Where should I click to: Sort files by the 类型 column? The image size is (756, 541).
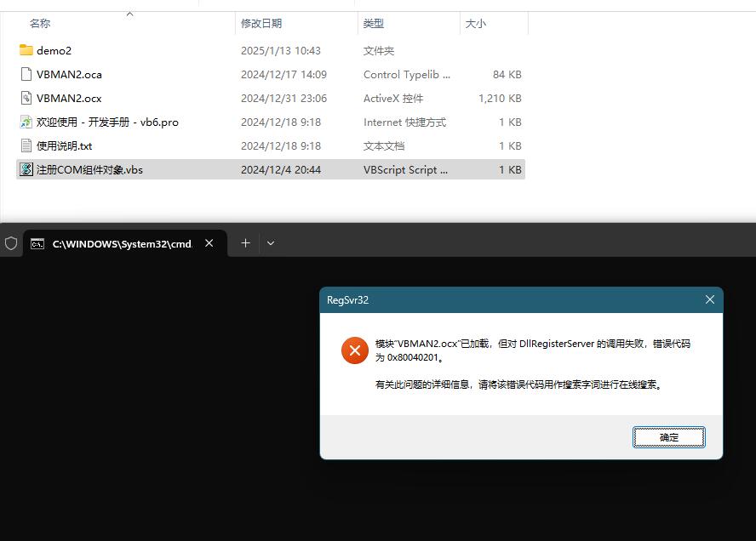tap(372, 23)
